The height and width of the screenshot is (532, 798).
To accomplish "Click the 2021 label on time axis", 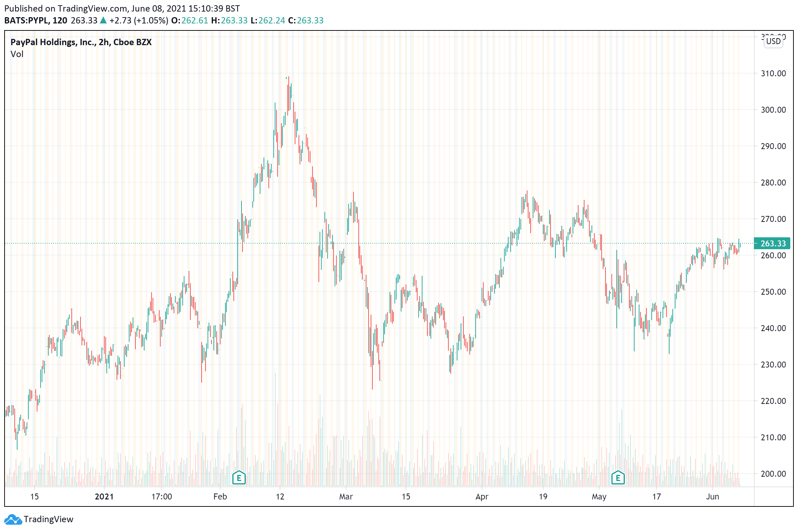I will [x=104, y=497].
